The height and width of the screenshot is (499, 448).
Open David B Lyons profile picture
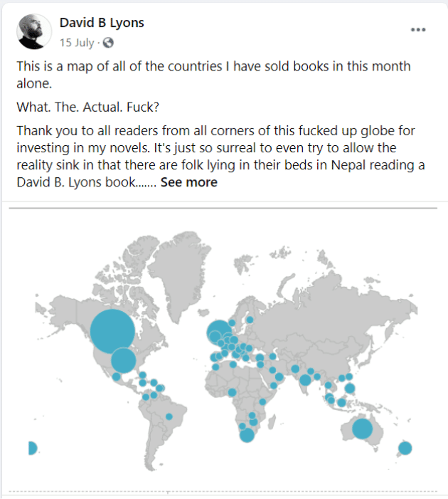[34, 31]
